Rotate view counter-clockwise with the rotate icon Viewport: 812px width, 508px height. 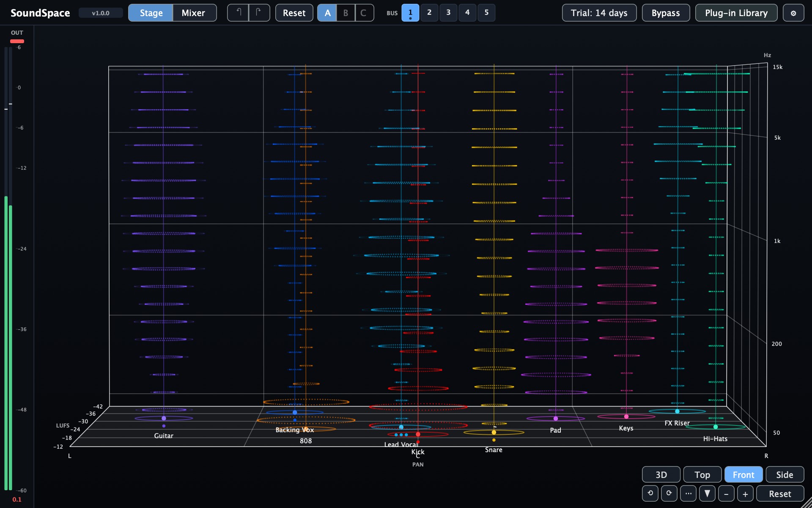(x=650, y=494)
